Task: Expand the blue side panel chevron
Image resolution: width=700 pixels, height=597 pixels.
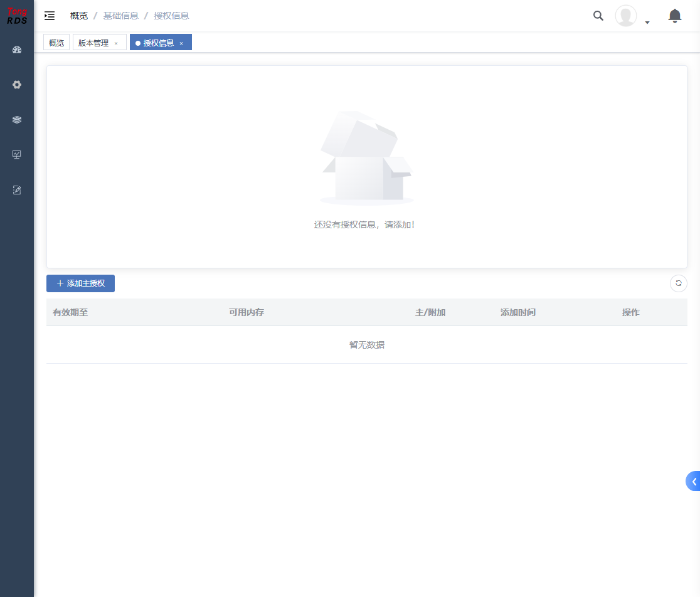Action: click(x=693, y=481)
